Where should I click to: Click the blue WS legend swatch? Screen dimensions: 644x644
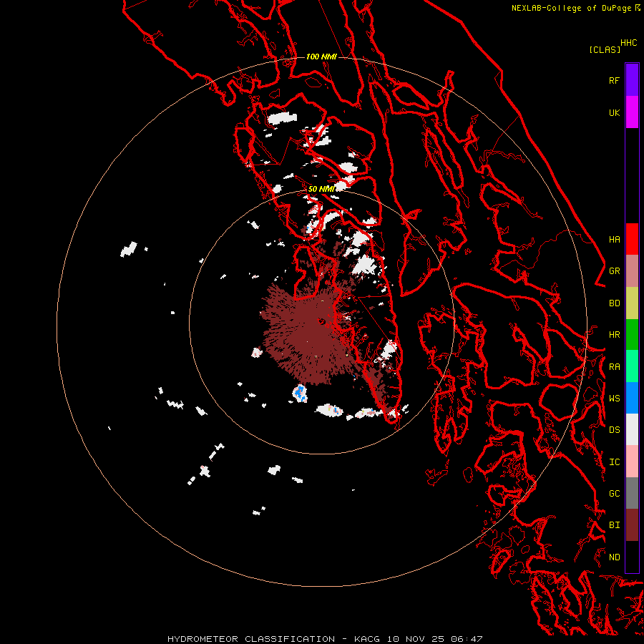(x=632, y=398)
